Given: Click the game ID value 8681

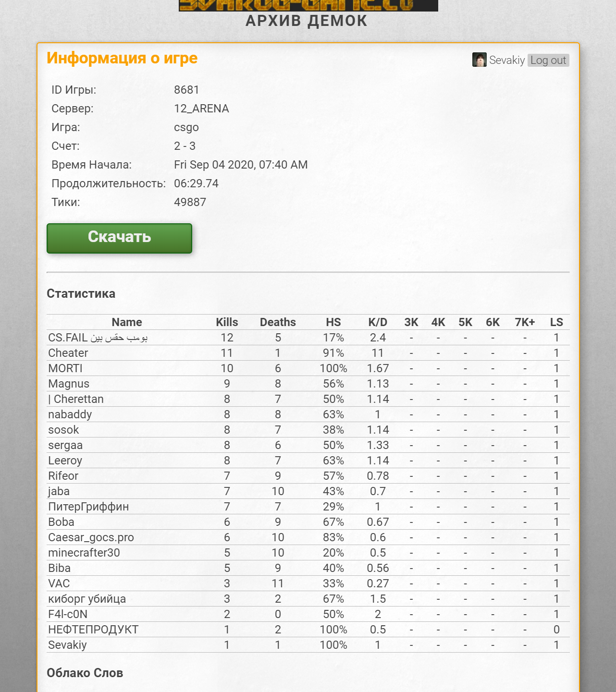Looking at the screenshot, I should [186, 90].
